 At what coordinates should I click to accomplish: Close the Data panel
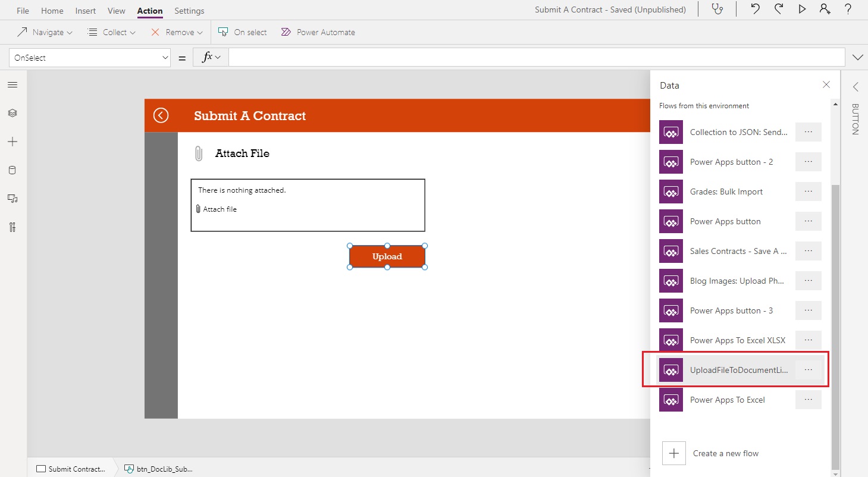(x=826, y=84)
